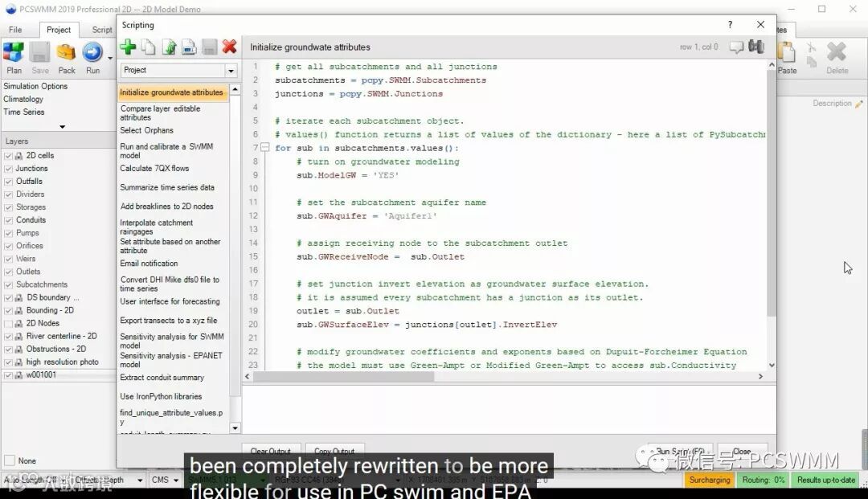Toggle the high resolution photo checkbox
Image resolution: width=868 pixels, height=499 pixels.
tap(8, 362)
